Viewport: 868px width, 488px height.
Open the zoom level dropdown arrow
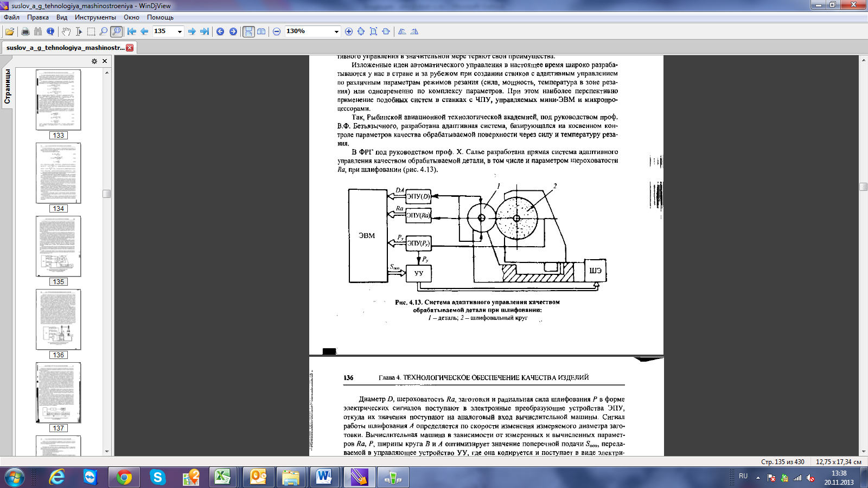pos(336,31)
